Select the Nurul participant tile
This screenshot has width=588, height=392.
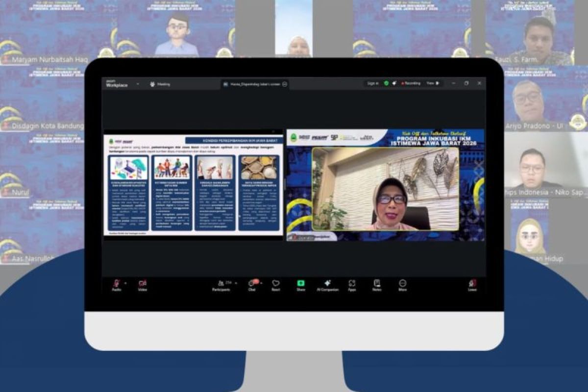point(42,165)
